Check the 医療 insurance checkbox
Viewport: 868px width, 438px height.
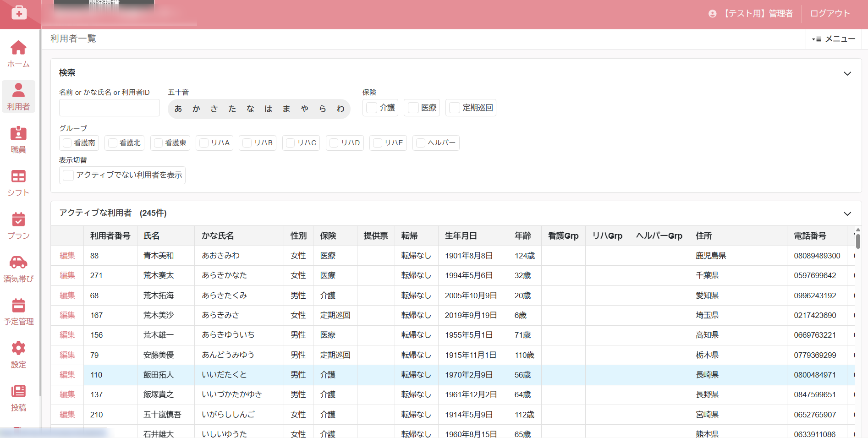coord(413,108)
